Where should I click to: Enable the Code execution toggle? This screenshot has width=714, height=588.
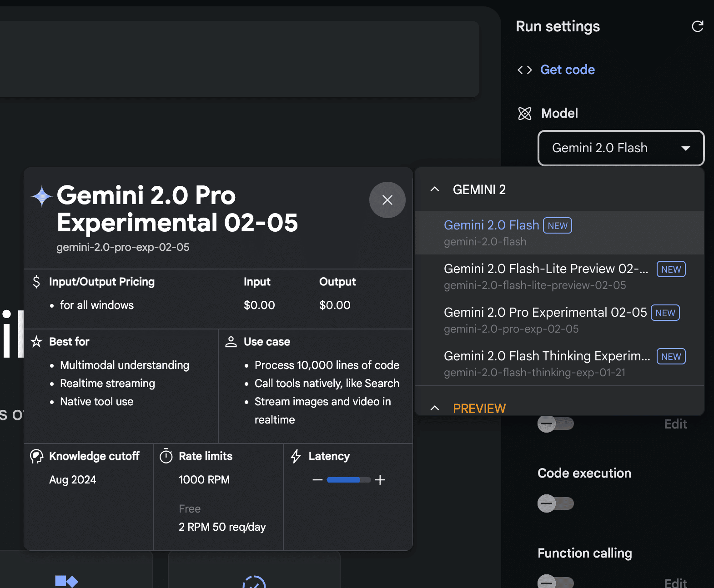click(555, 503)
